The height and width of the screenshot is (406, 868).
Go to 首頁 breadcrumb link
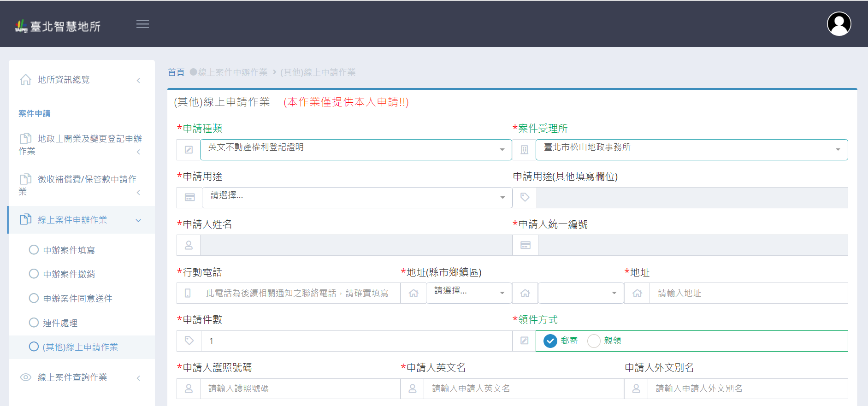(x=176, y=72)
